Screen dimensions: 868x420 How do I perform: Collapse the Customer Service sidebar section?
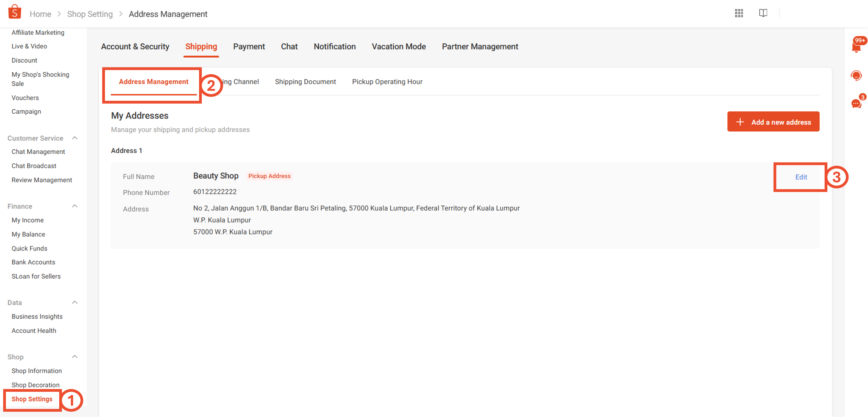tap(75, 138)
